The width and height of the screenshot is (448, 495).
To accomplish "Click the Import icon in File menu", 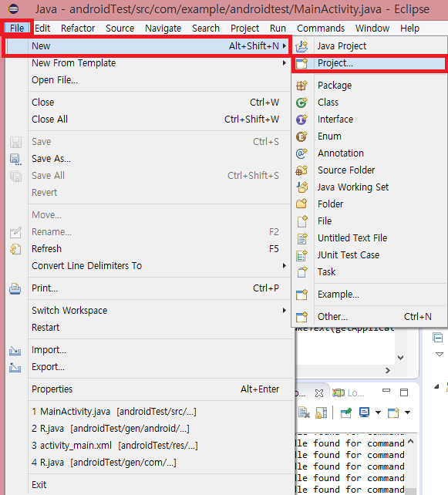I will 15,350.
